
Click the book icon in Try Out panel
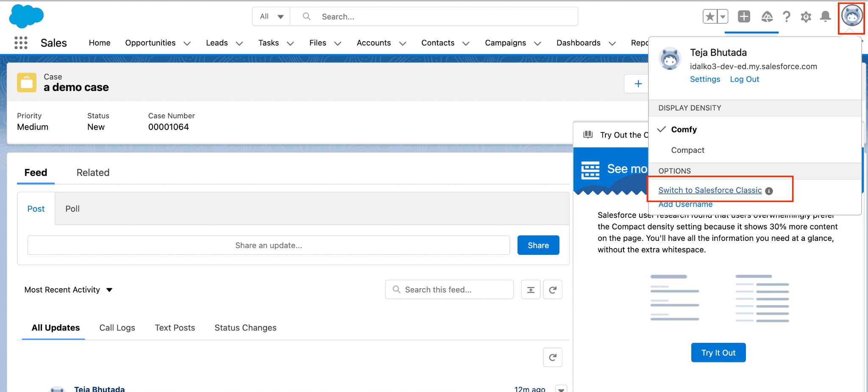tap(588, 135)
